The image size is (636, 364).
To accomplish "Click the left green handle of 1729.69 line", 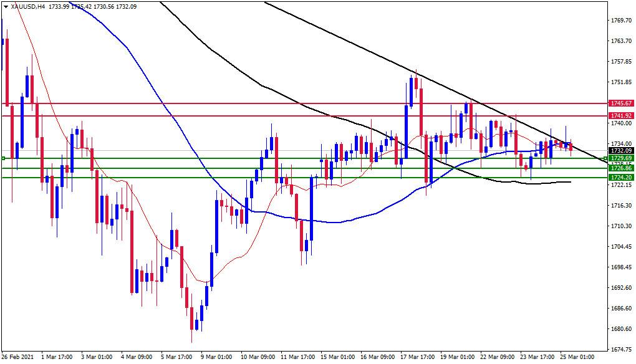I will tap(3, 158).
